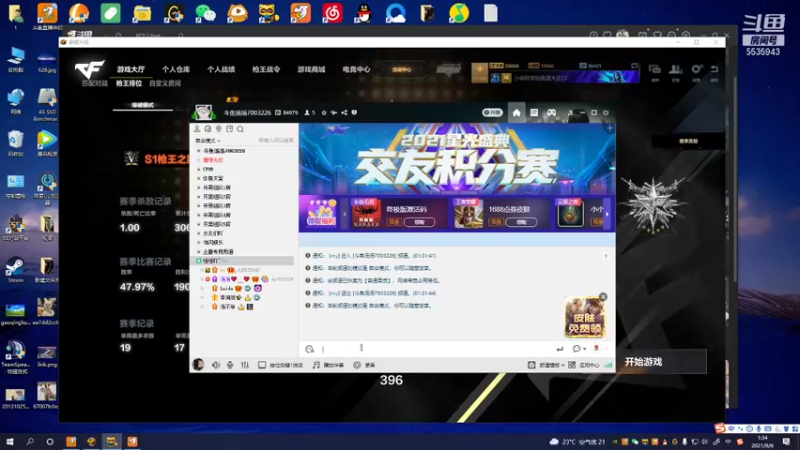Open the gamepad games icon in chat window
The height and width of the screenshot is (450, 800).
click(552, 113)
